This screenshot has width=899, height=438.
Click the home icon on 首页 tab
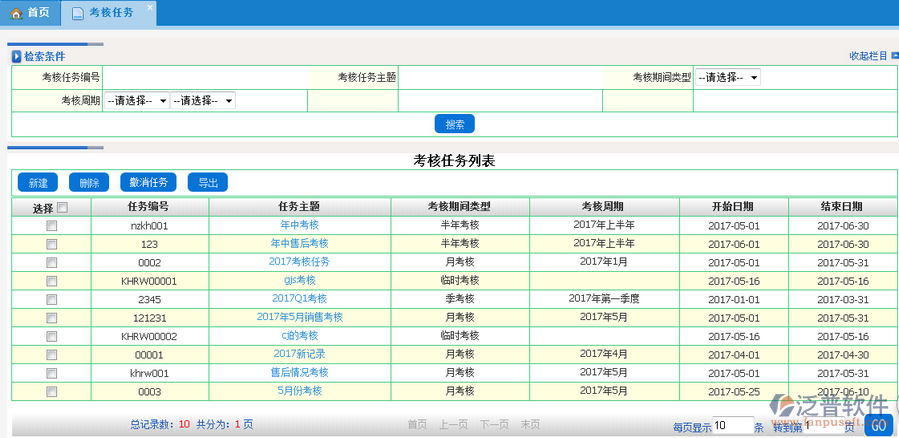pyautogui.click(x=15, y=13)
